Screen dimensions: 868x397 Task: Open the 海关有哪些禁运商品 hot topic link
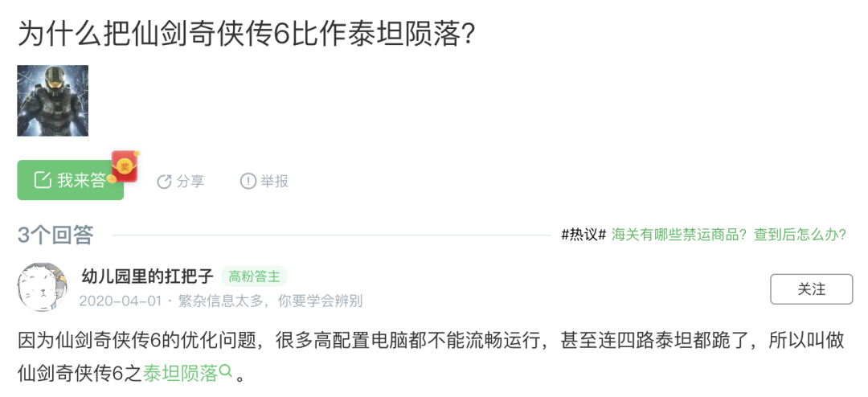728,235
